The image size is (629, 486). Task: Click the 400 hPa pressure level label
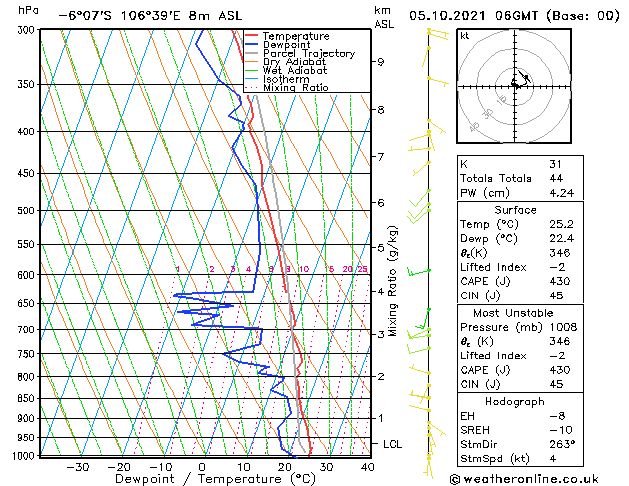tap(28, 132)
